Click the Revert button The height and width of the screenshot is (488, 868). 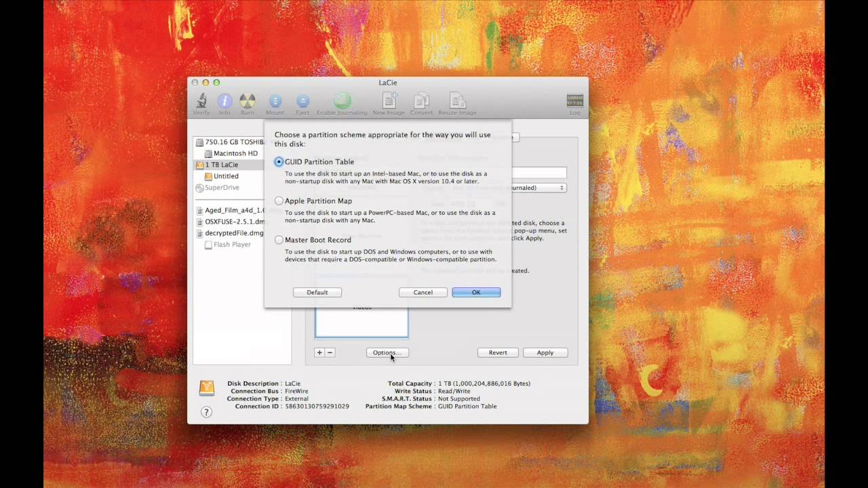coord(498,352)
